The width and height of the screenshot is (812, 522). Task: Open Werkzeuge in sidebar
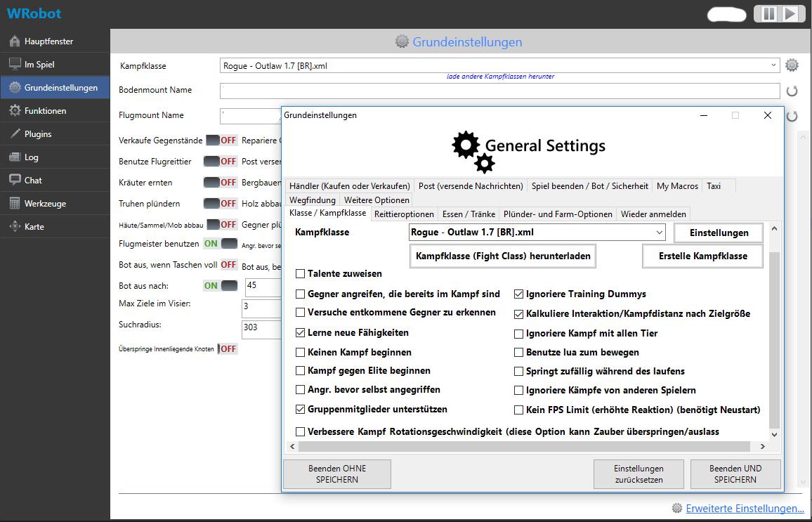point(45,203)
